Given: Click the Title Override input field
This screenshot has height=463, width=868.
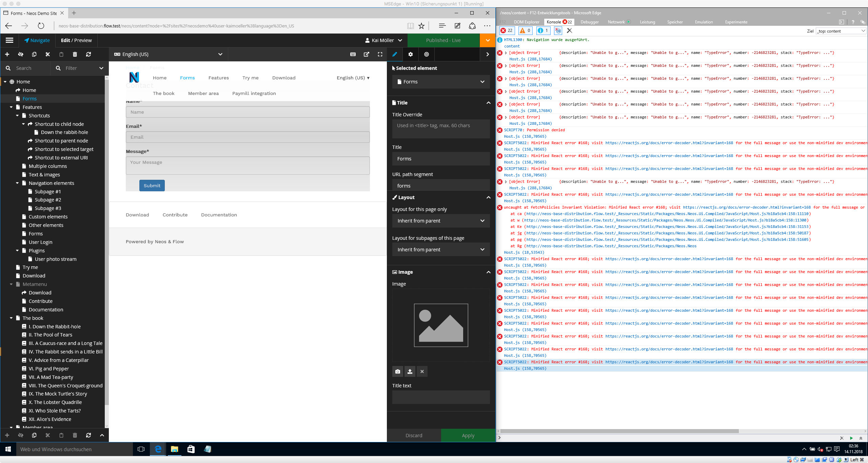Looking at the screenshot, I should (x=441, y=129).
